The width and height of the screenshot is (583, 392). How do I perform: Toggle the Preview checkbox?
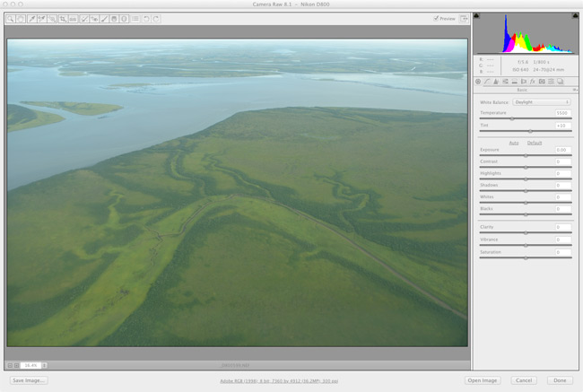[x=436, y=18]
